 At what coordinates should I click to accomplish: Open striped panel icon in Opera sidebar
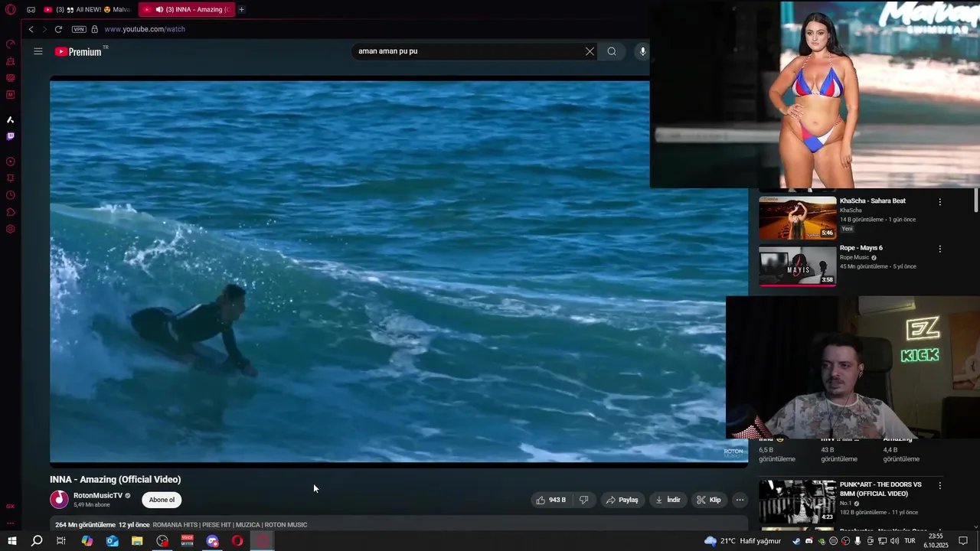click(x=11, y=78)
